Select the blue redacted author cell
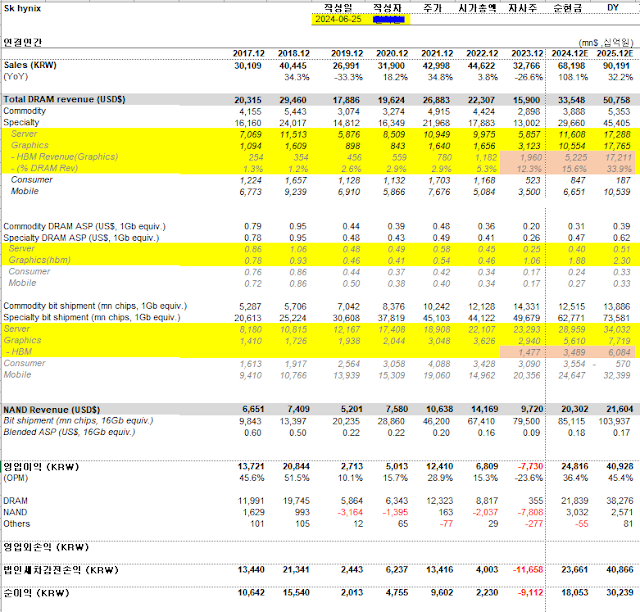The width and height of the screenshot is (640, 612). coord(389,19)
